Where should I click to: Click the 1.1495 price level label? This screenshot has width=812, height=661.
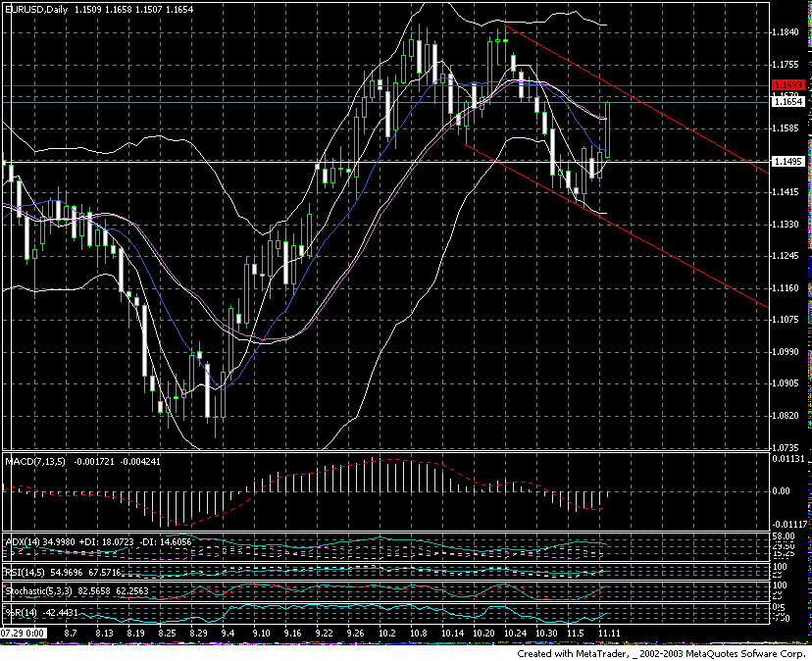[787, 162]
